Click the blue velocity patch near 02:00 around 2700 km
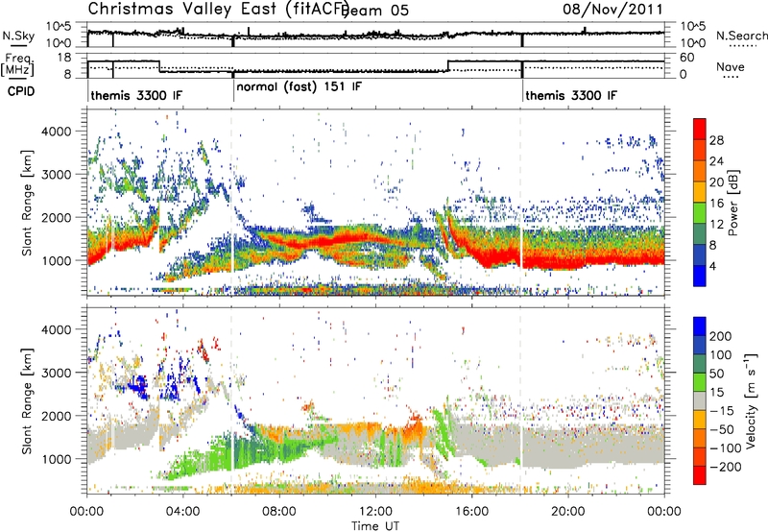The image size is (768, 532). coord(139,386)
